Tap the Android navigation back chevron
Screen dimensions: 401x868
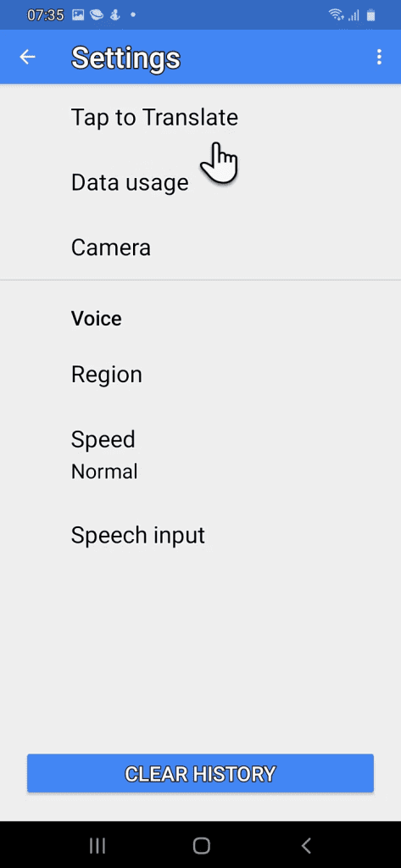pyautogui.click(x=306, y=845)
